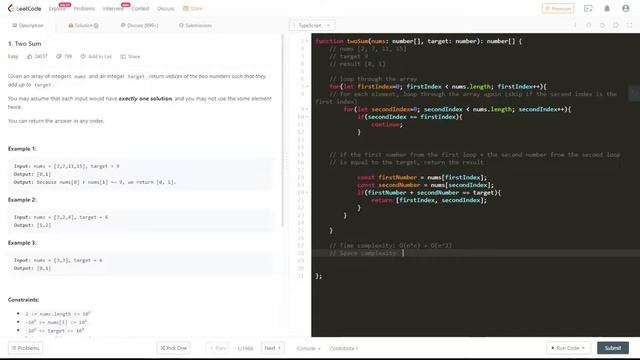Click the info icon in editor toolbar
Screen dimensions: 640x360
575,25
